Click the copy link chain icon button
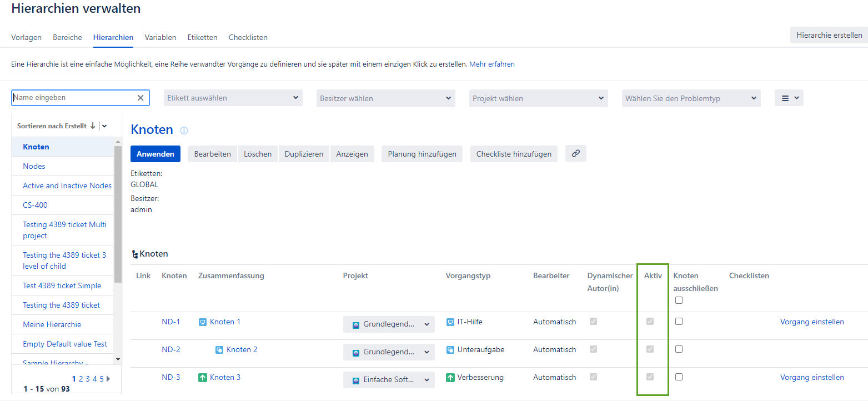 [575, 154]
